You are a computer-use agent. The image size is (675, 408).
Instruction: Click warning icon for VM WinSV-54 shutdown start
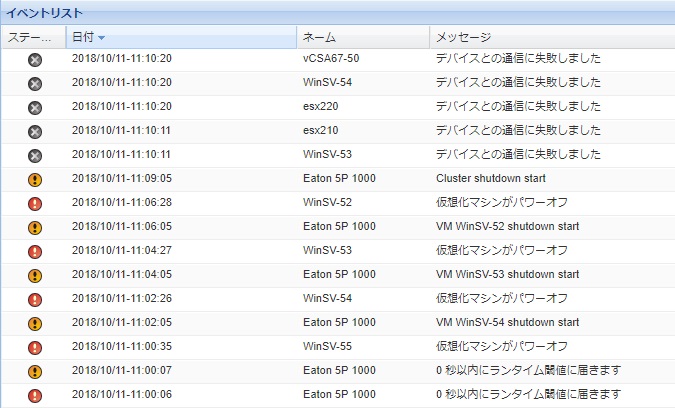(x=35, y=323)
